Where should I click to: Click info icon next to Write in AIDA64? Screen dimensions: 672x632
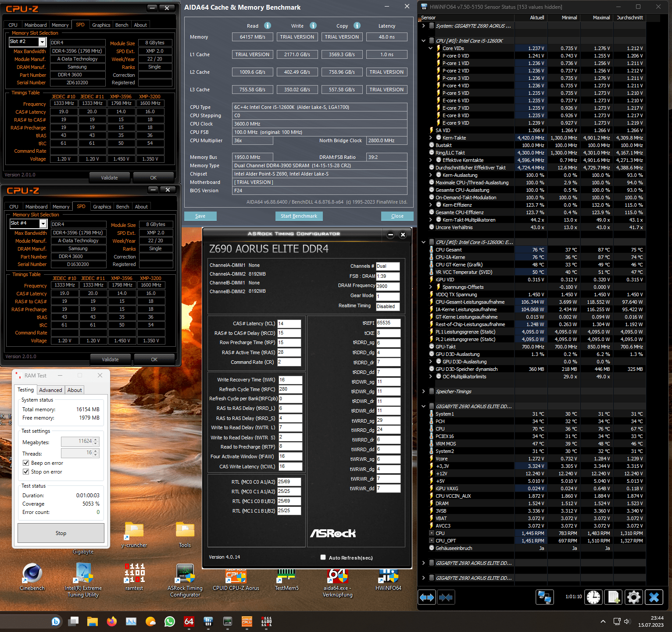click(x=313, y=25)
